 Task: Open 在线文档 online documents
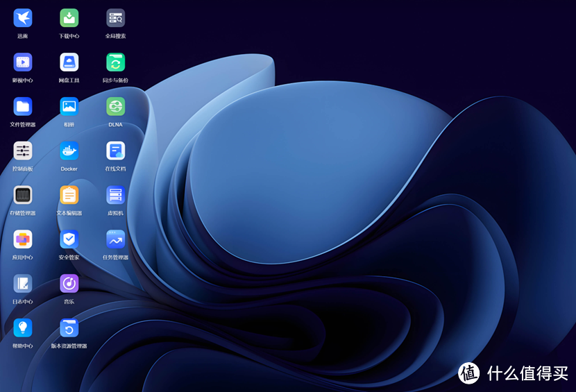coord(115,151)
